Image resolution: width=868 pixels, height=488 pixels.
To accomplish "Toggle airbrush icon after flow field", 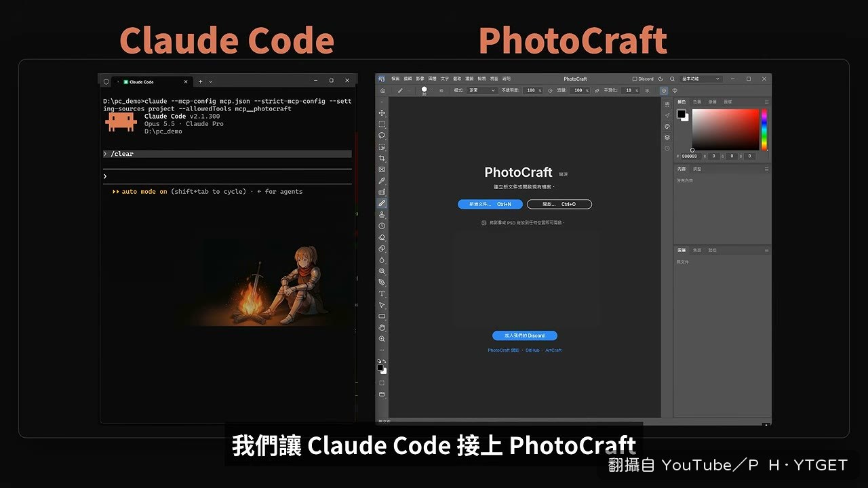I will click(597, 90).
